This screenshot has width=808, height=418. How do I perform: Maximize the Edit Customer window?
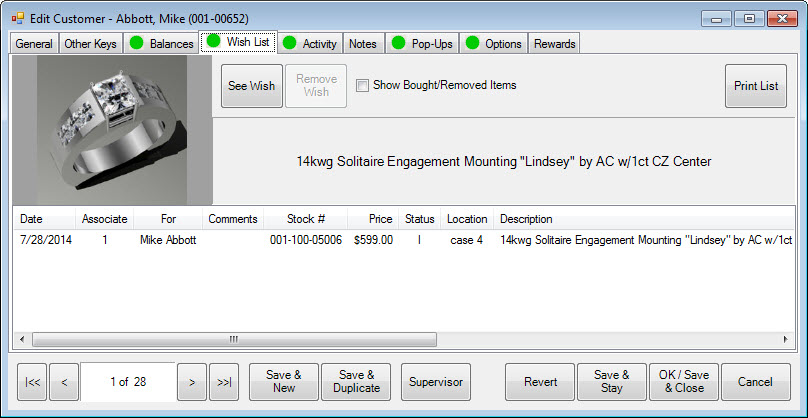tap(750, 18)
